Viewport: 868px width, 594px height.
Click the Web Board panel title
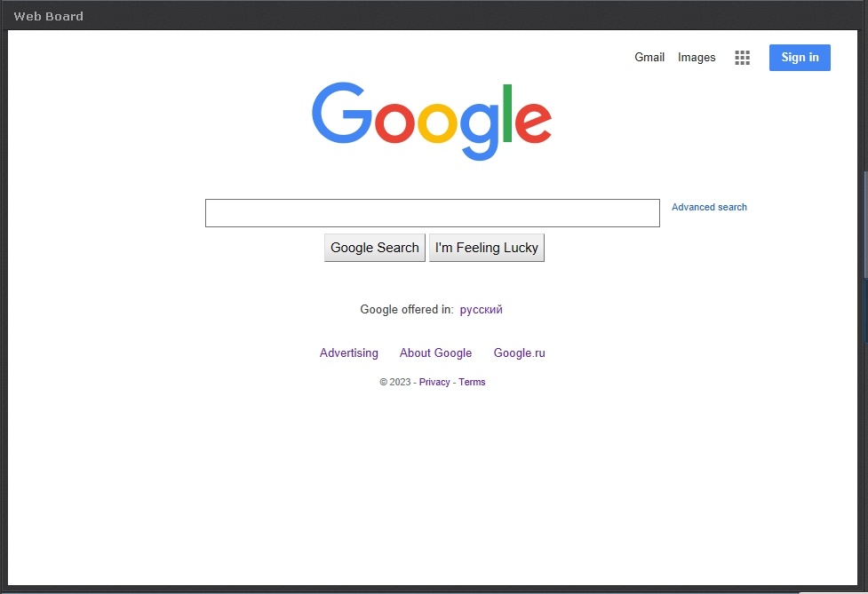tap(48, 16)
